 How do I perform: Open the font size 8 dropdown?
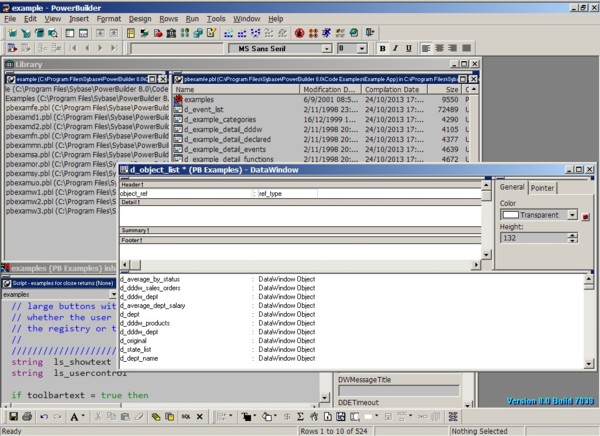point(362,49)
